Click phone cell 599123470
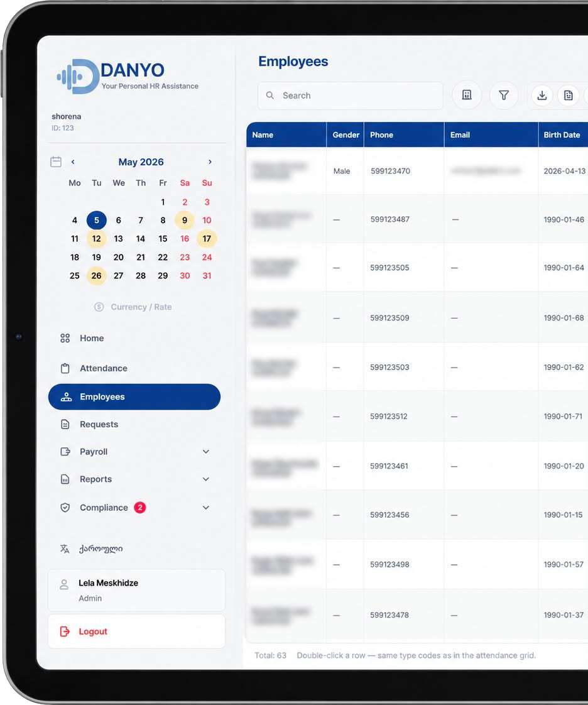Image resolution: width=588 pixels, height=705 pixels. click(390, 172)
